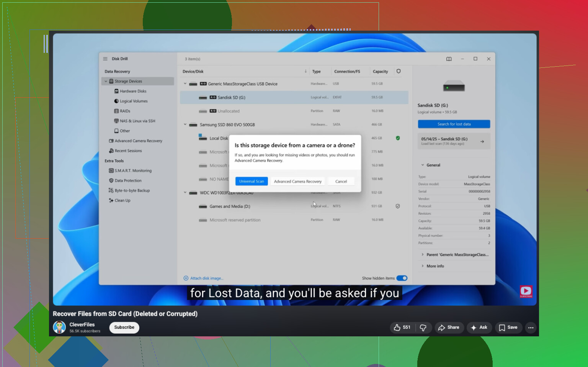
Task: Open the Disk Drill hamburger menu
Action: pyautogui.click(x=105, y=59)
